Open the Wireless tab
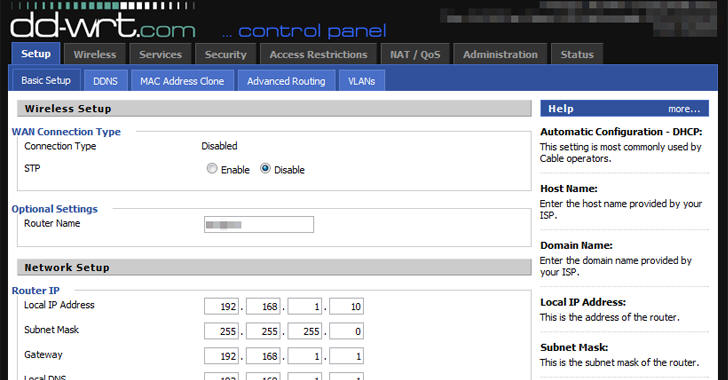This screenshot has width=728, height=380. [95, 54]
